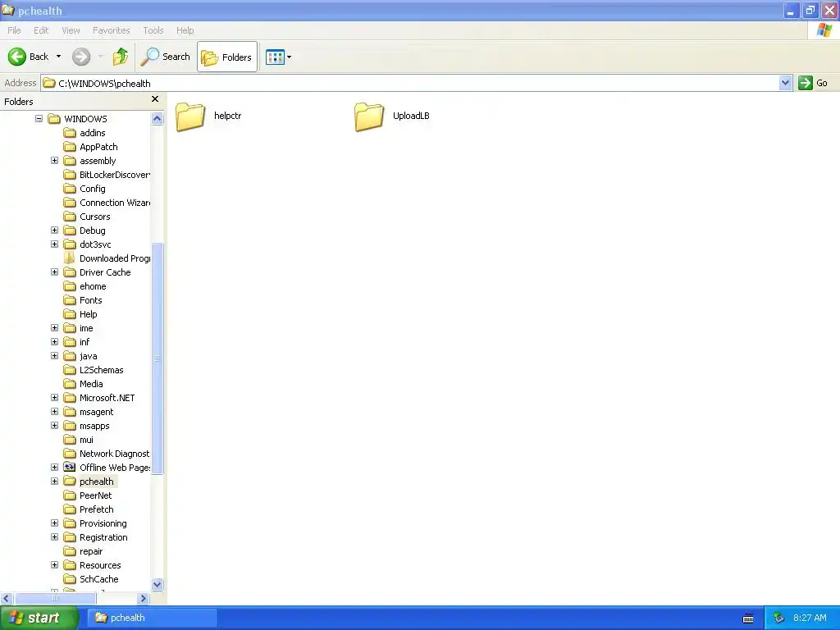Open the Windows start menu

point(39,618)
